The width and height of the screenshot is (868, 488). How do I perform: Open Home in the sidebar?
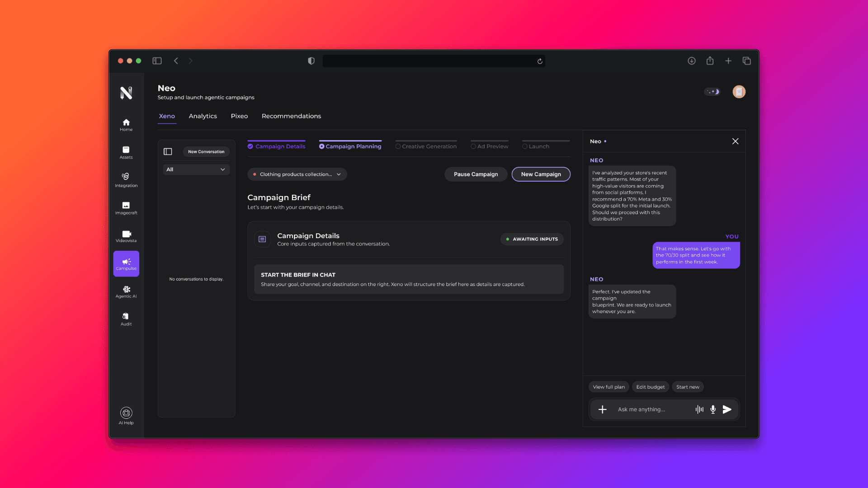pos(126,125)
